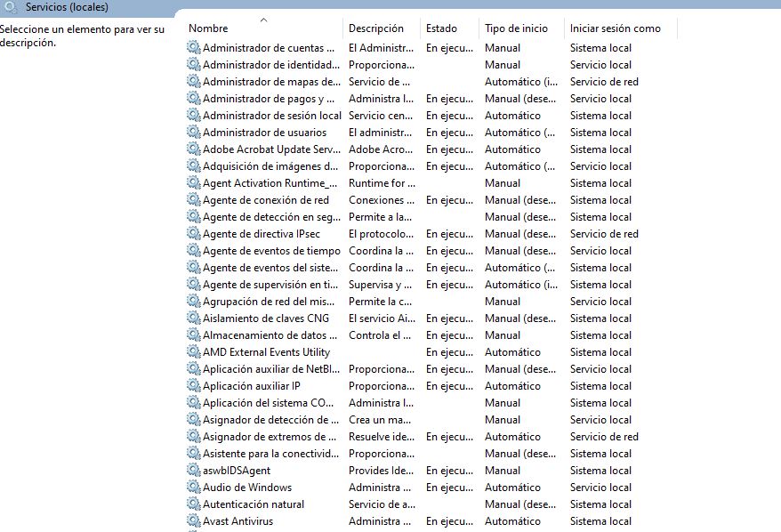Click the sort arrow above Nombre column

pos(264,20)
